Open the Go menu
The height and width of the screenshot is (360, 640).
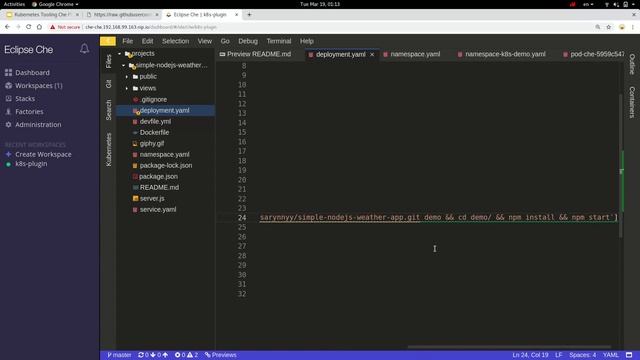225,41
